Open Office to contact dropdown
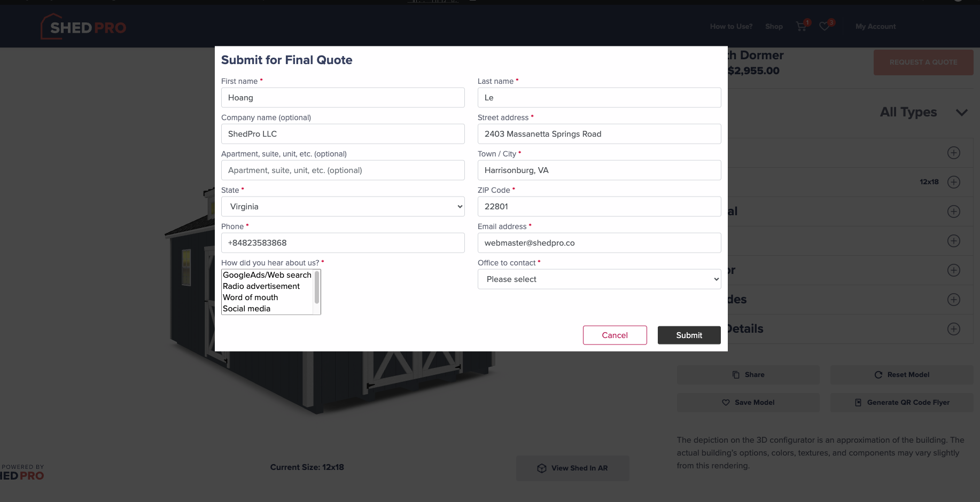Viewport: 980px width, 502px height. click(x=600, y=279)
